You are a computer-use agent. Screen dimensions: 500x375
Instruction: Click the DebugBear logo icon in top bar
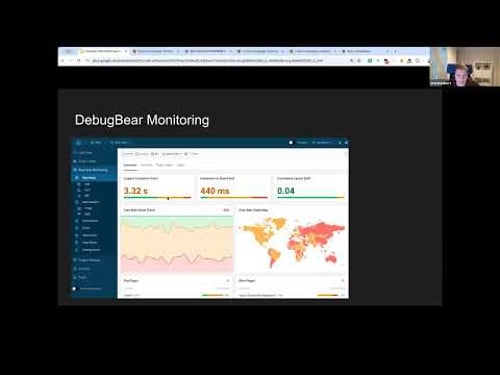tap(78, 143)
